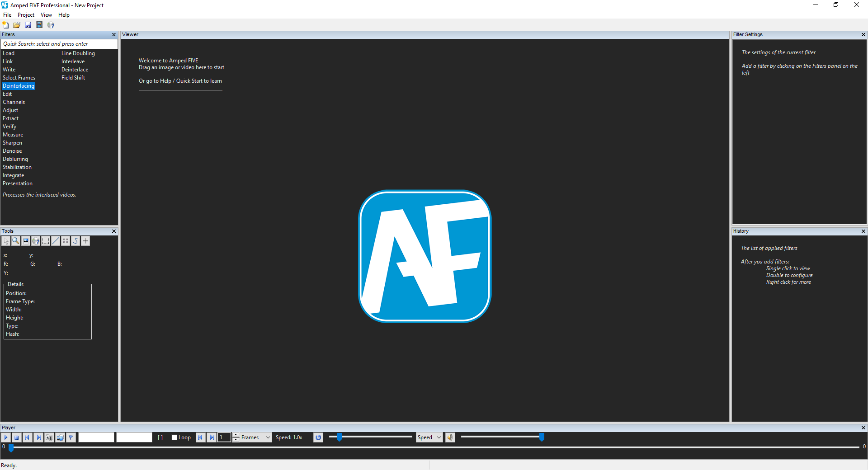Viewport: 868px width, 470px height.
Task: Click the blue reset speed icon
Action: (x=318, y=437)
